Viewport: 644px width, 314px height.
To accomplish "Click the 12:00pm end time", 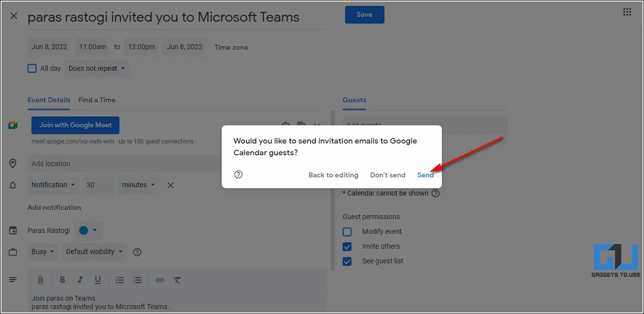I will [x=142, y=47].
